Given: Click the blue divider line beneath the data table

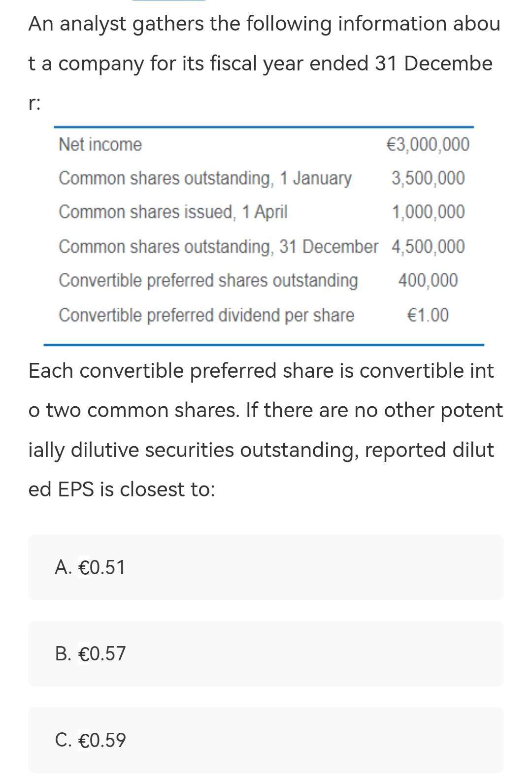Looking at the screenshot, I should tap(264, 345).
